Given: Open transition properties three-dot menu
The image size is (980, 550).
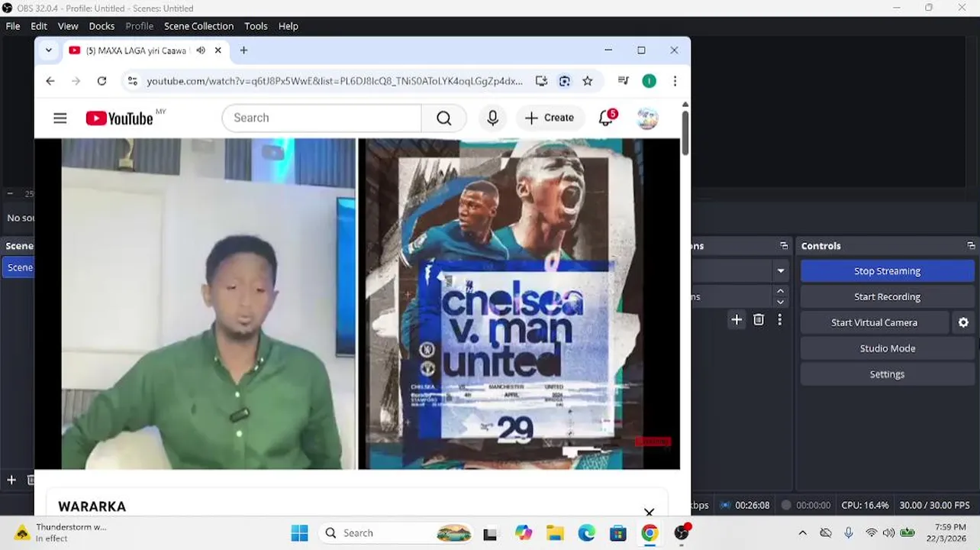Looking at the screenshot, I should point(779,320).
